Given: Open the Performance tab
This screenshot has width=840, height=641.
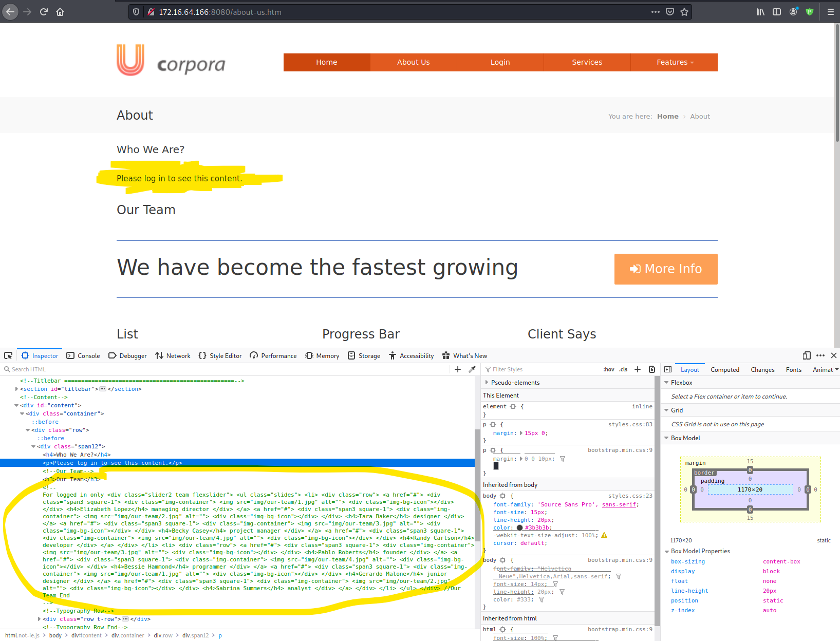Looking at the screenshot, I should 273,355.
